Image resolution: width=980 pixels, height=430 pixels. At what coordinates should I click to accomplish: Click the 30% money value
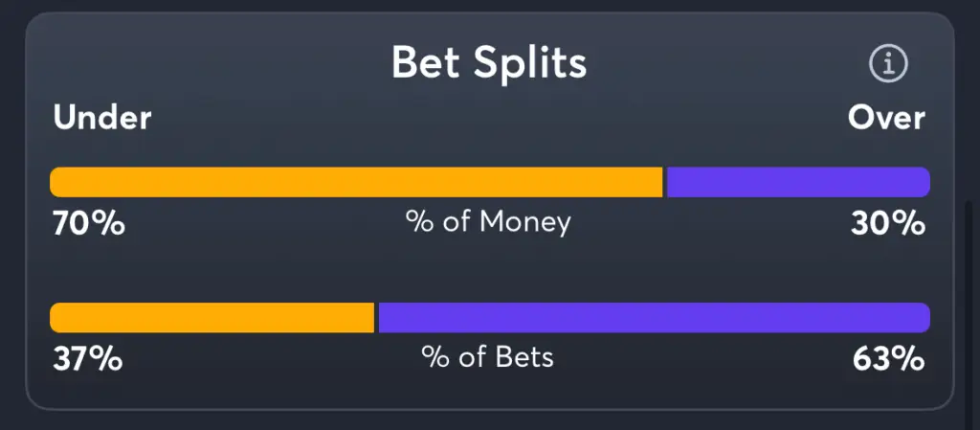(x=887, y=223)
